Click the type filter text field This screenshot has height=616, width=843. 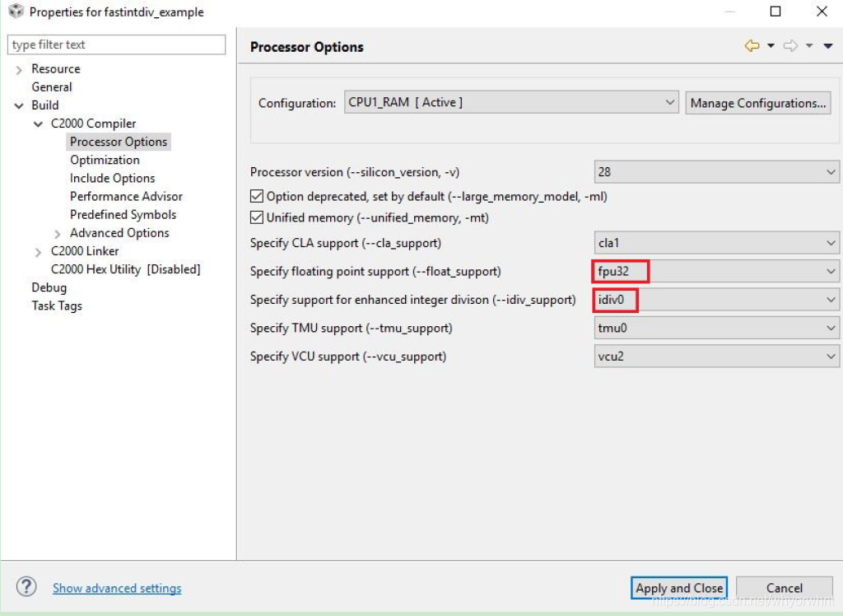[x=116, y=44]
